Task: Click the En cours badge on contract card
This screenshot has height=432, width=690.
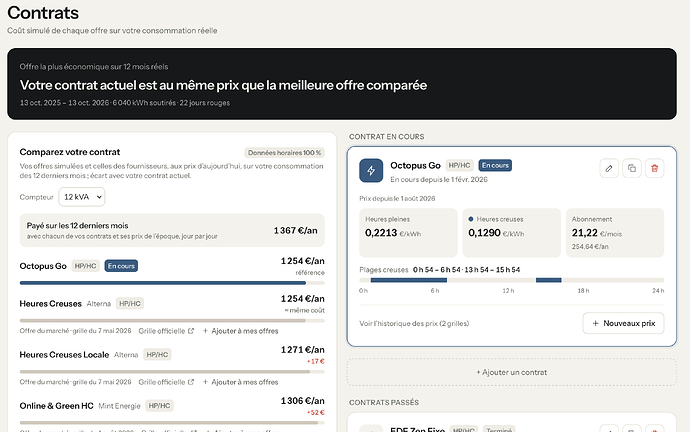Action: tap(495, 165)
